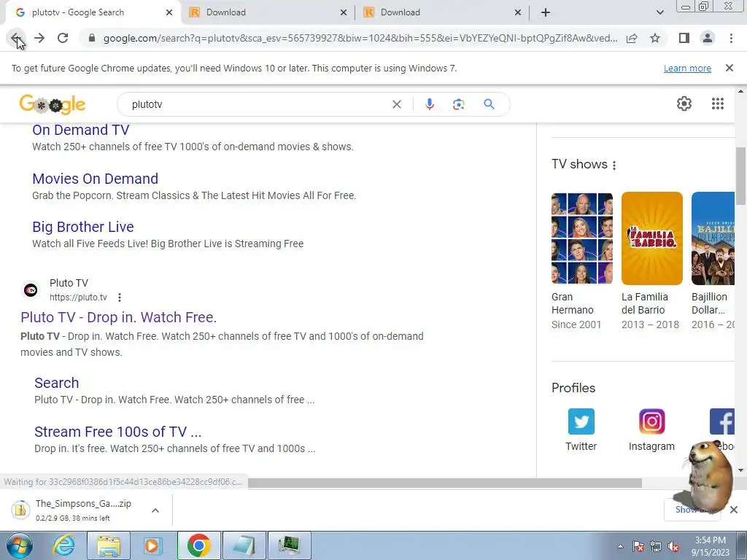Image resolution: width=747 pixels, height=560 pixels.
Task: Open the options dots next to pluto.tv URL
Action: coord(120,297)
